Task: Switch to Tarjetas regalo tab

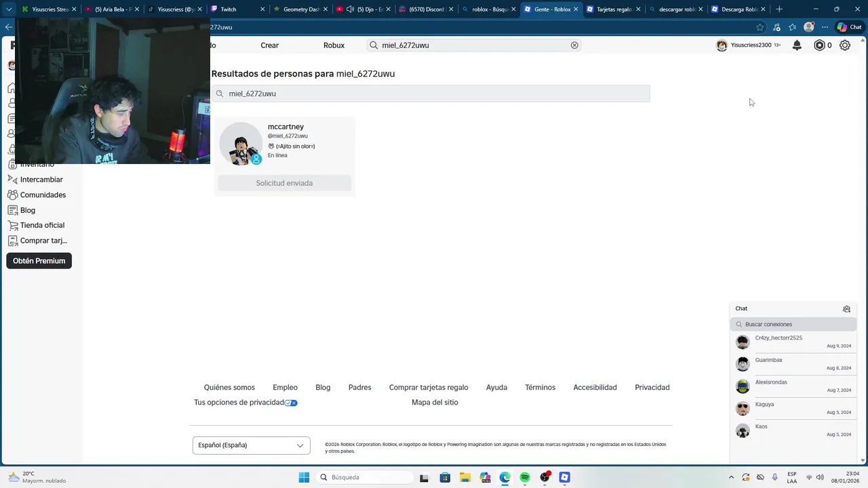Action: tap(614, 9)
